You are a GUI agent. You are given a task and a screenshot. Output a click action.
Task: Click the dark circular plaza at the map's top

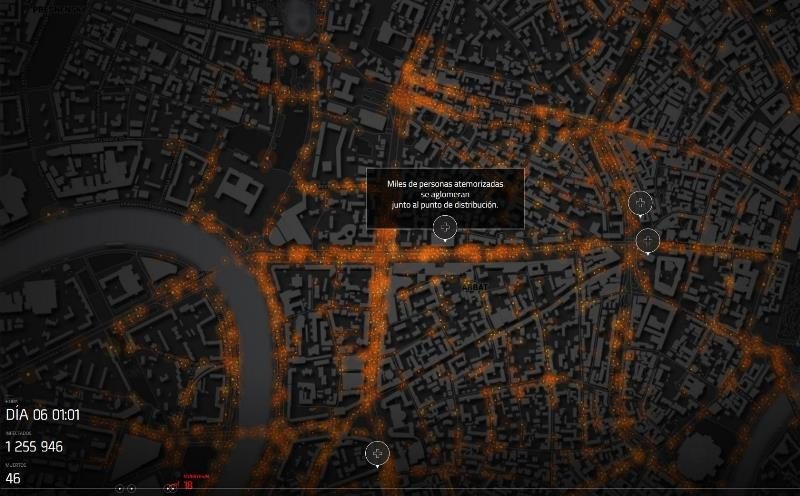[x=297, y=10]
